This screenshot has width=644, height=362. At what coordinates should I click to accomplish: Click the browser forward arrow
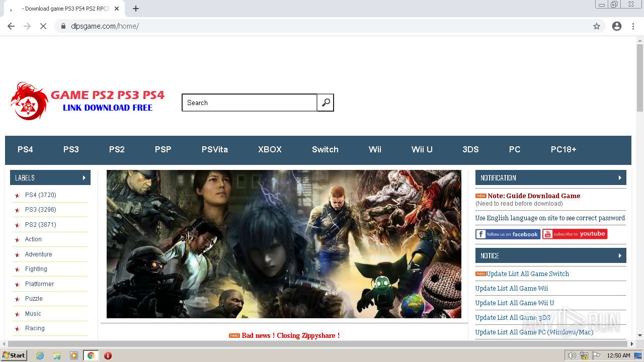tap(27, 26)
